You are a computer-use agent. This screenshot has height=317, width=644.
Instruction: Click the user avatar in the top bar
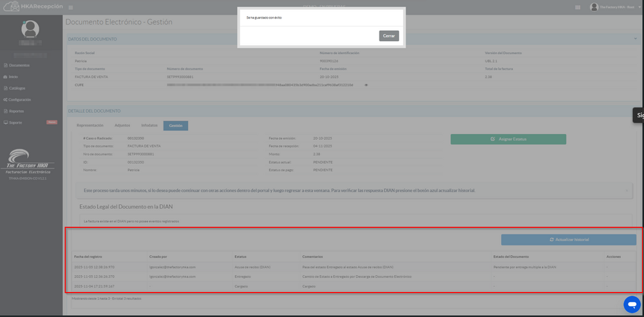(x=594, y=7)
